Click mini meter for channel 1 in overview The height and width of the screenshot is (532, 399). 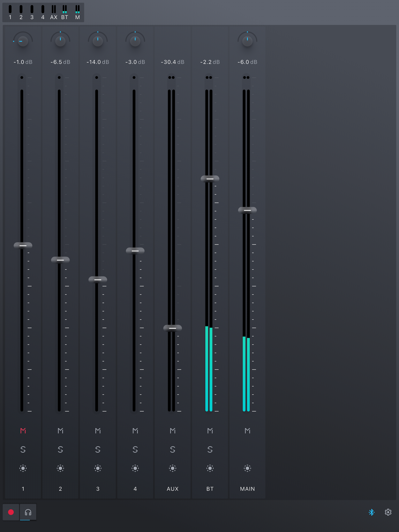click(10, 9)
